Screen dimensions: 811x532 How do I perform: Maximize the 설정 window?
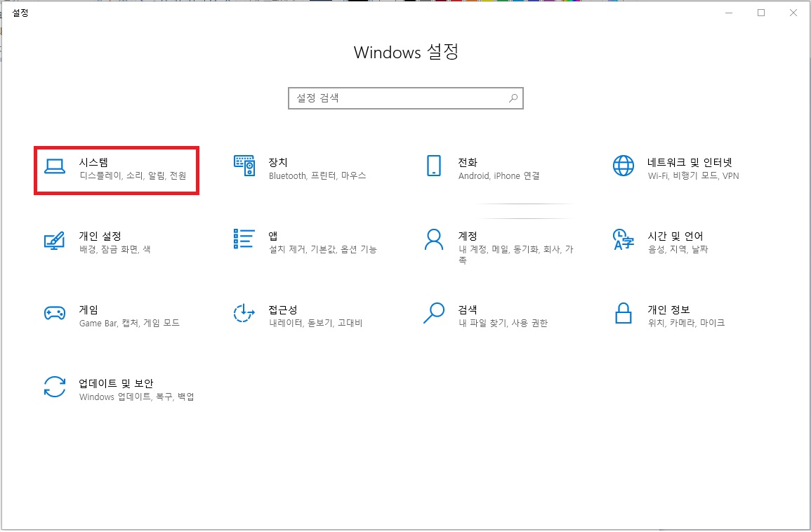point(761,13)
